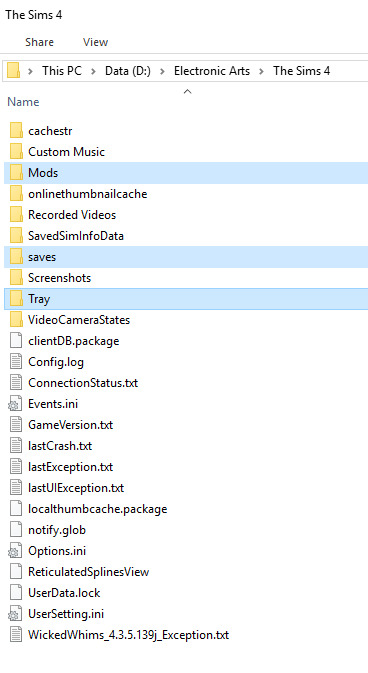Select the file name lastUIException.txt
The width and height of the screenshot is (368, 673).
76,488
